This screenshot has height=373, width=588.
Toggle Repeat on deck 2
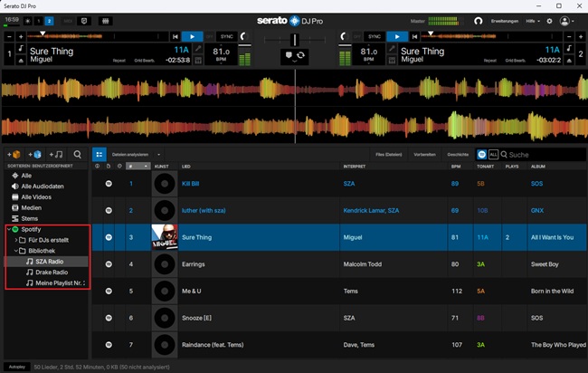(489, 61)
